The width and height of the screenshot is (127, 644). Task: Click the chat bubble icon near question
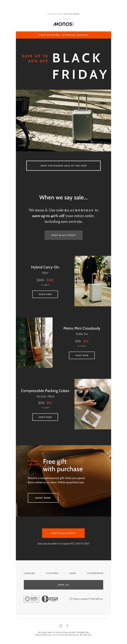(71, 599)
